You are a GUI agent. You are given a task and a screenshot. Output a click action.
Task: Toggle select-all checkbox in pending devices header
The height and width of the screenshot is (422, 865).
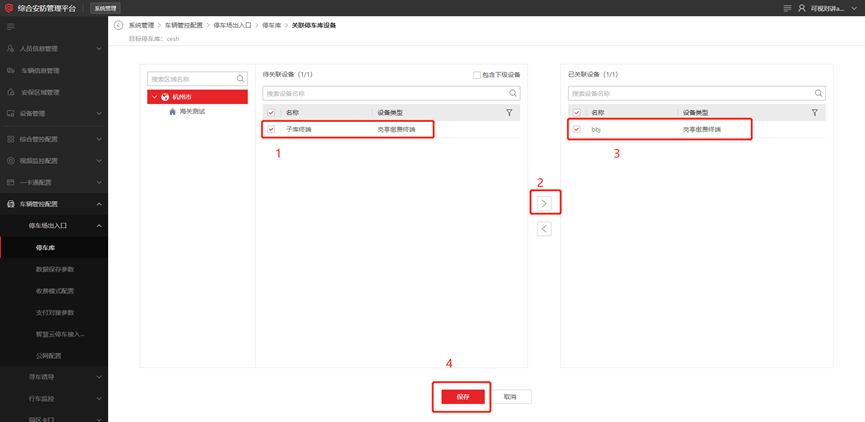(271, 113)
